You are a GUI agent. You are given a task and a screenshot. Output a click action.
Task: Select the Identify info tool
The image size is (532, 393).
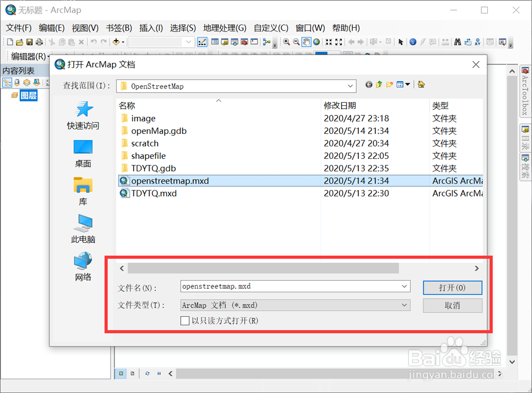click(x=413, y=42)
